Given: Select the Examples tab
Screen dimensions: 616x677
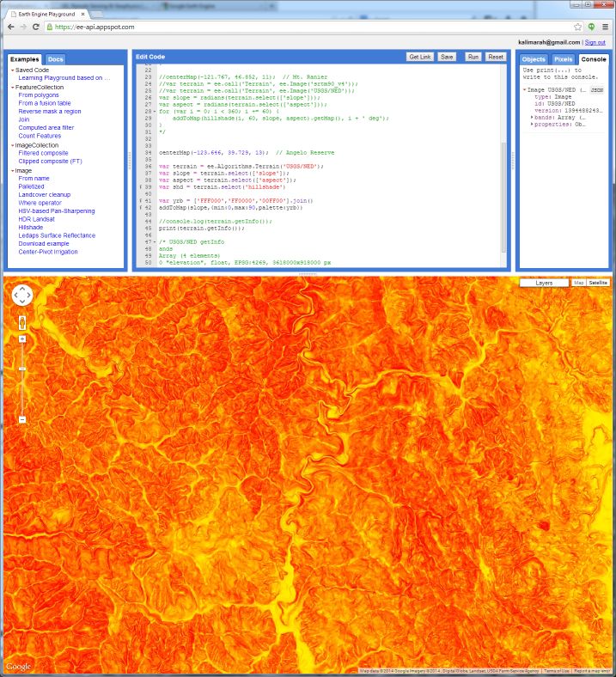Looking at the screenshot, I should coord(25,59).
